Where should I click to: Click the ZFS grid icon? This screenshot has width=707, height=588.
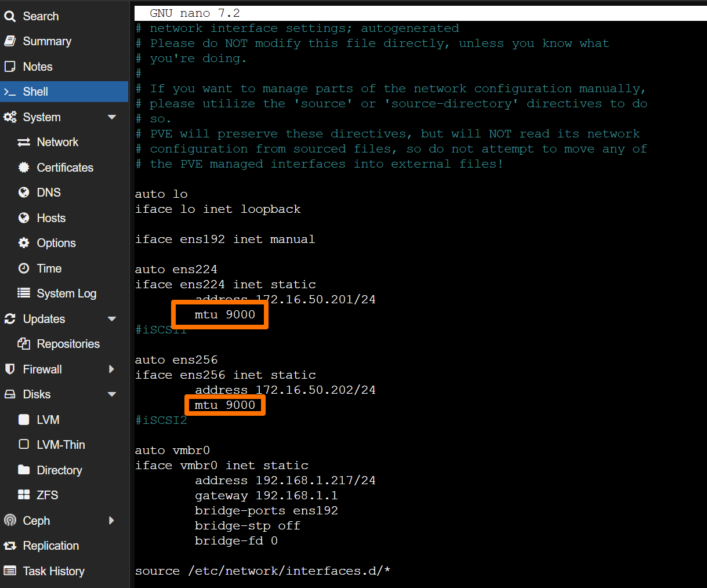pyautogui.click(x=24, y=495)
